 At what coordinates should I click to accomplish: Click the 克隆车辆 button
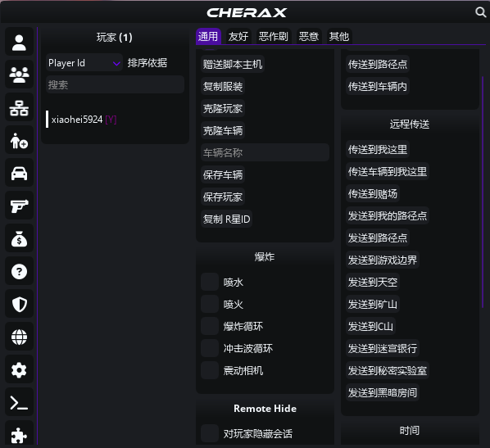point(223,130)
